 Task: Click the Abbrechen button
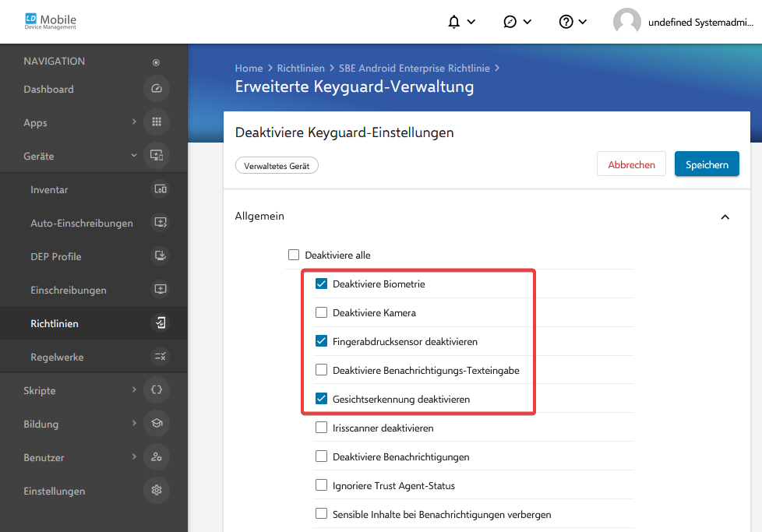click(x=631, y=164)
